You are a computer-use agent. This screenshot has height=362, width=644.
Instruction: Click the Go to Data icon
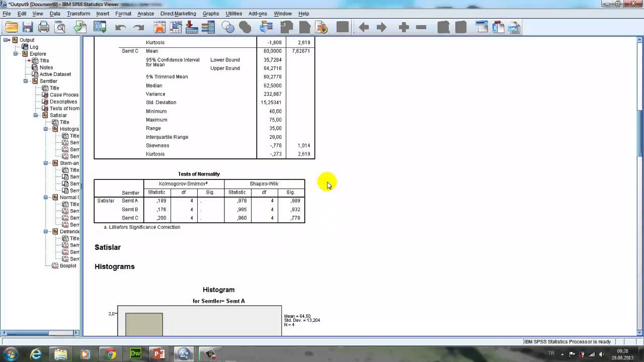(x=159, y=27)
